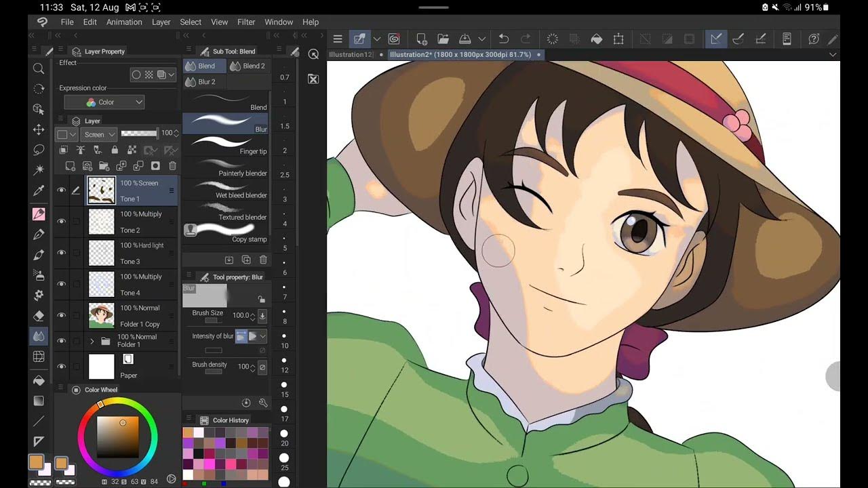The width and height of the screenshot is (868, 488).
Task: Select the Fill bucket tool in toolbar
Action: (39, 380)
